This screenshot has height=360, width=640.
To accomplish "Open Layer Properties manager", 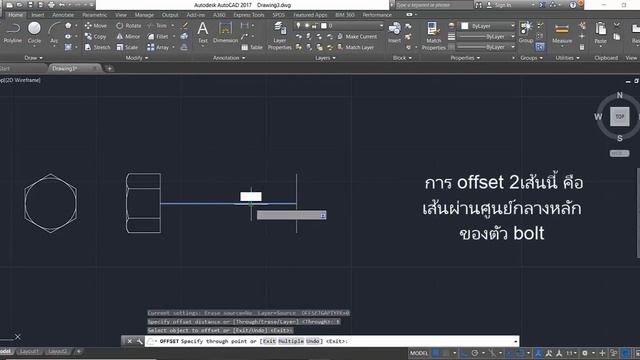I will [280, 36].
